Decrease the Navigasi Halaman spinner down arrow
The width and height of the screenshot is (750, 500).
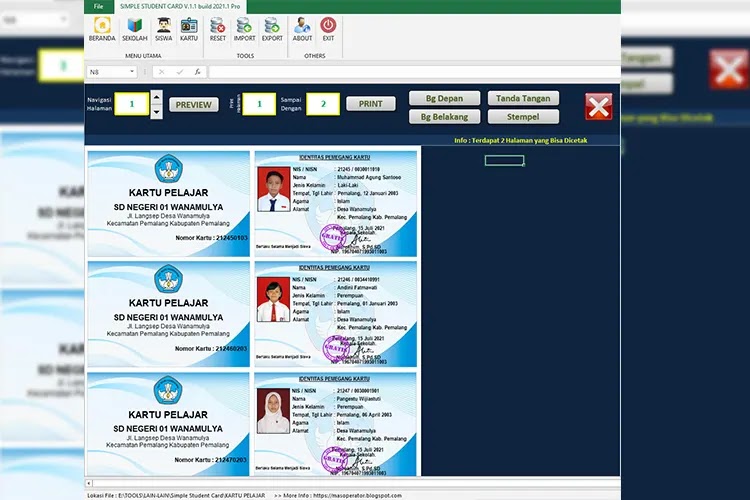pos(156,112)
